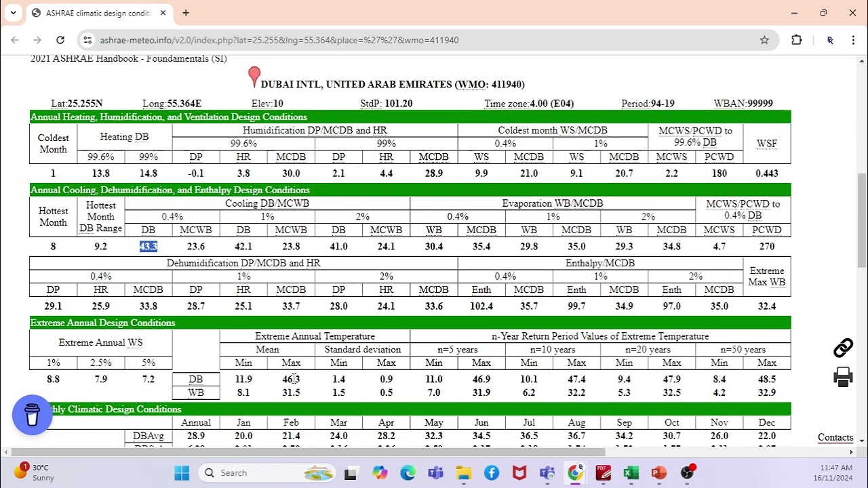Click the Elev:10 text
Screen dimensions: 868x488
click(x=267, y=103)
